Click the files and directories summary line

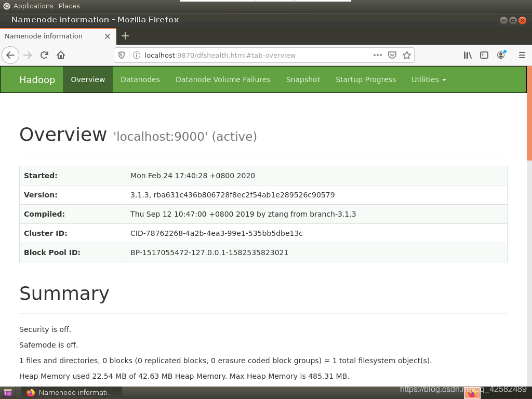(225, 361)
